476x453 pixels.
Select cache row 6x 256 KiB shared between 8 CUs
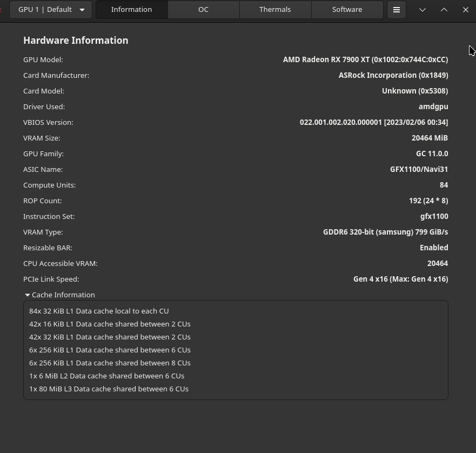click(x=110, y=363)
